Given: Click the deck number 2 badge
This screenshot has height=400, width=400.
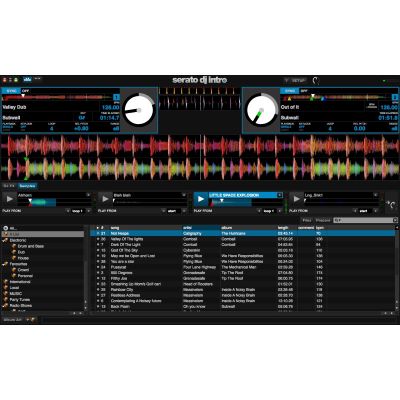Looking at the screenshot, I should [x=395, y=97].
